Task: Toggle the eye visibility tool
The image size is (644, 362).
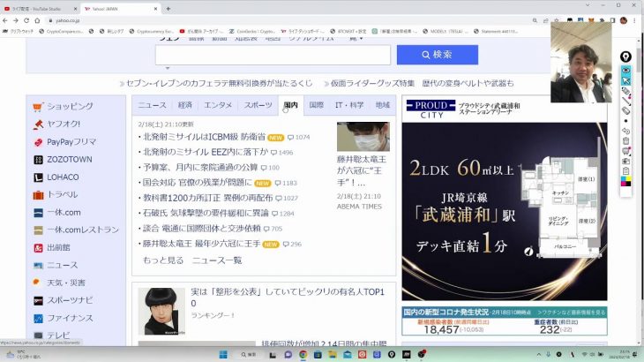Action: [625, 71]
